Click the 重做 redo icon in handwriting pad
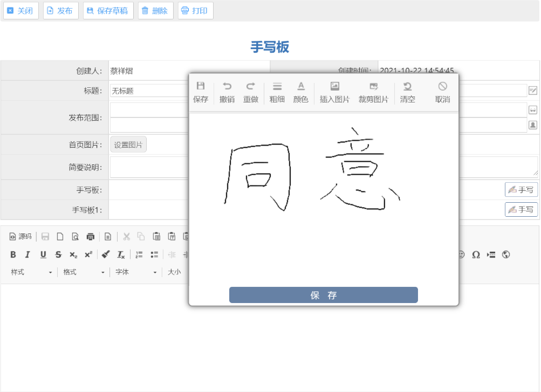 250,92
